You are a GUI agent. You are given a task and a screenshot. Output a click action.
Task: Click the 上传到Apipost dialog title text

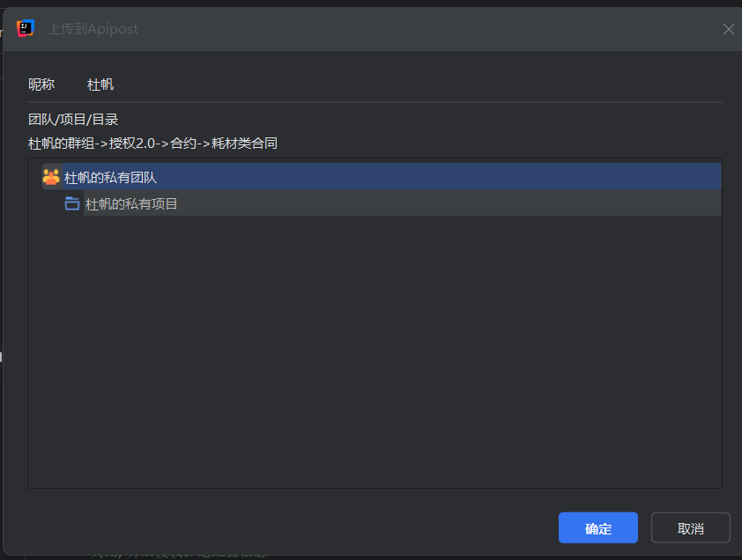click(93, 29)
